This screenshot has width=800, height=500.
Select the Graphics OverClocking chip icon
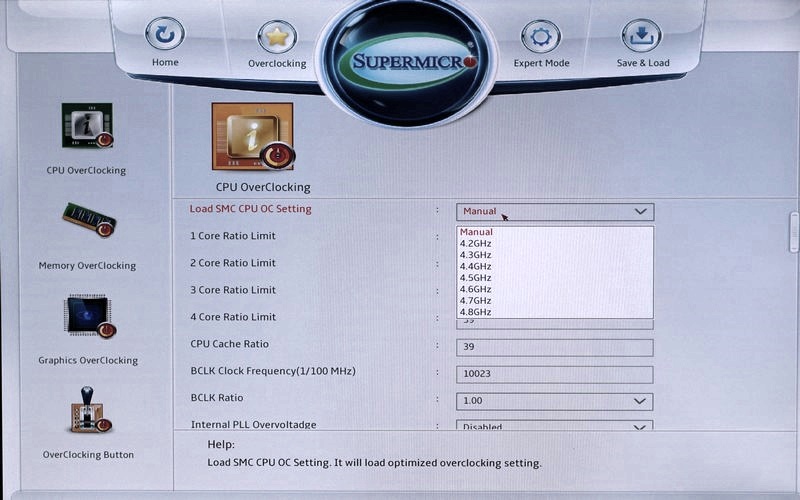[89, 316]
